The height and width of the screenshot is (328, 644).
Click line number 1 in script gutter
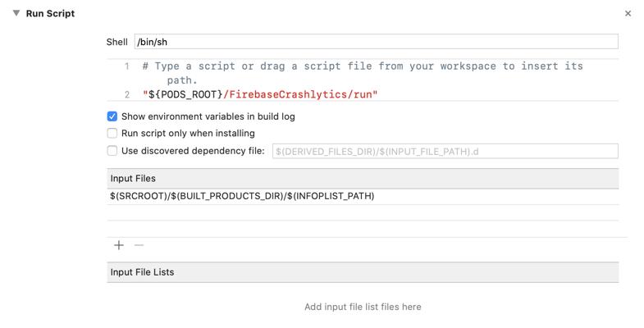click(x=127, y=66)
